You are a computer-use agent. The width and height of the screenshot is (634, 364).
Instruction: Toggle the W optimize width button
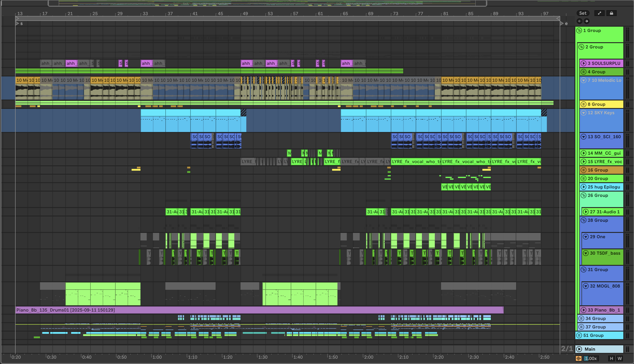[x=620, y=358]
